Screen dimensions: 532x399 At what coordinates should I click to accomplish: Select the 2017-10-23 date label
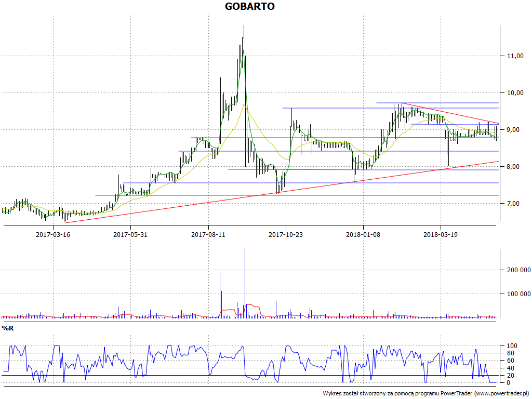tap(286, 234)
